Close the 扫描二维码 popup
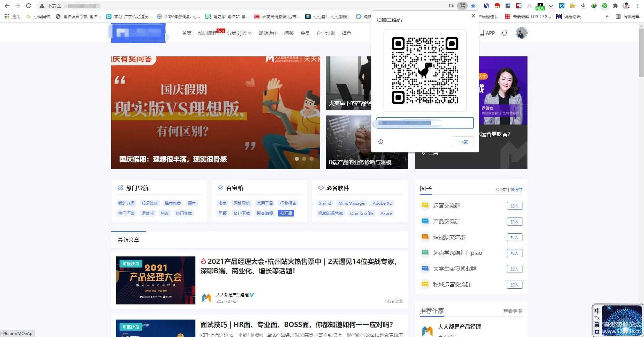This screenshot has height=337, width=644. [x=473, y=16]
